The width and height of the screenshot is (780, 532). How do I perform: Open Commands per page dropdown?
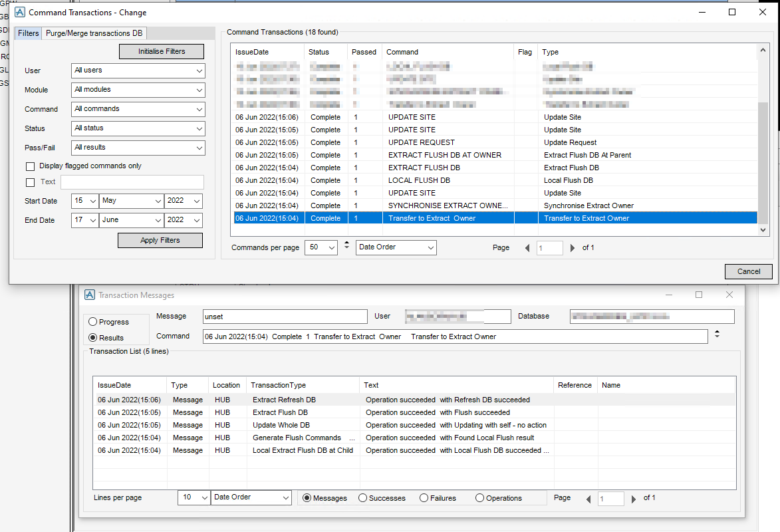click(x=321, y=247)
